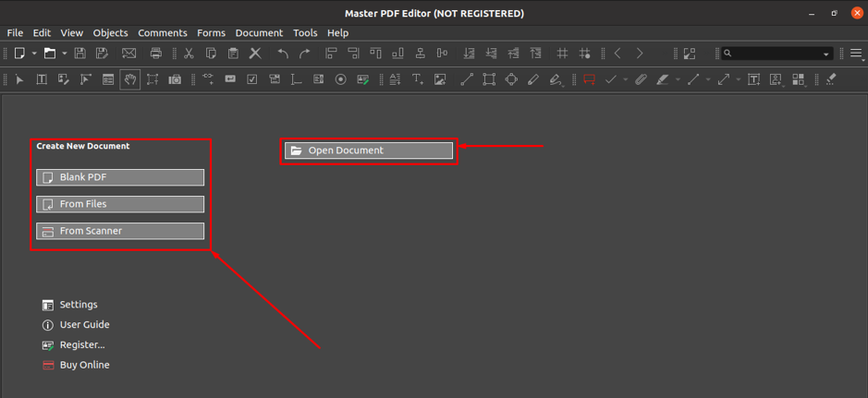Click the Delete X icon
868x398 pixels.
point(255,53)
